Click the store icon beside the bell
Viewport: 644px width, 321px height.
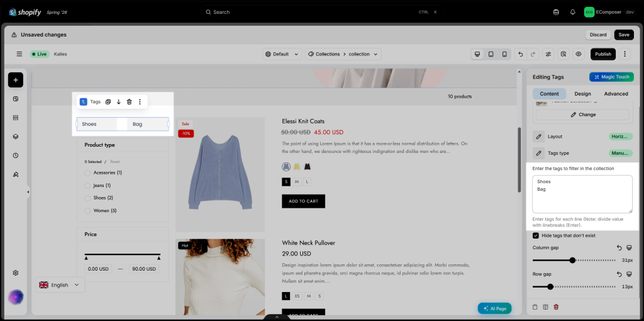tap(556, 12)
